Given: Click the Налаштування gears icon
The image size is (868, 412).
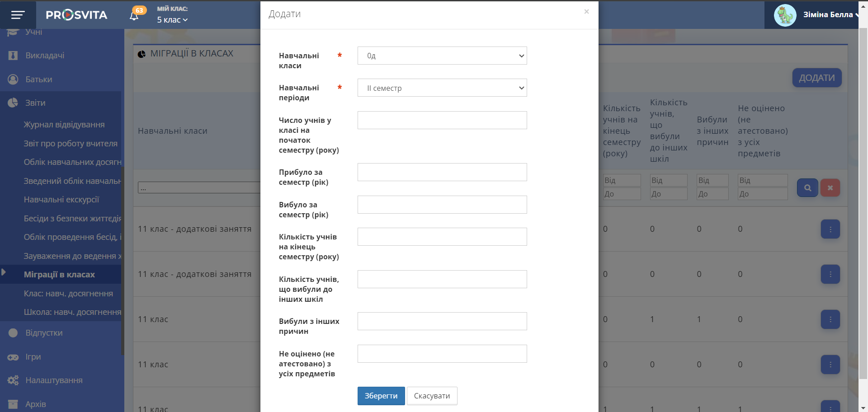Looking at the screenshot, I should point(13,380).
